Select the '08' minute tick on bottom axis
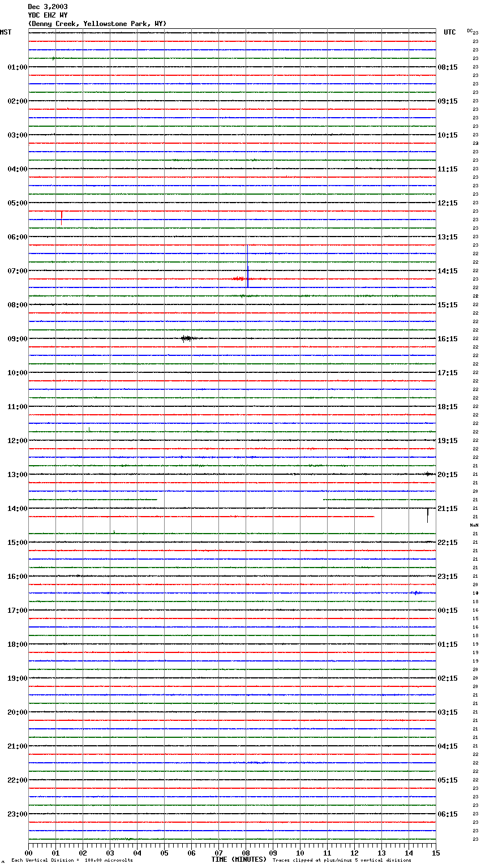 (246, 853)
